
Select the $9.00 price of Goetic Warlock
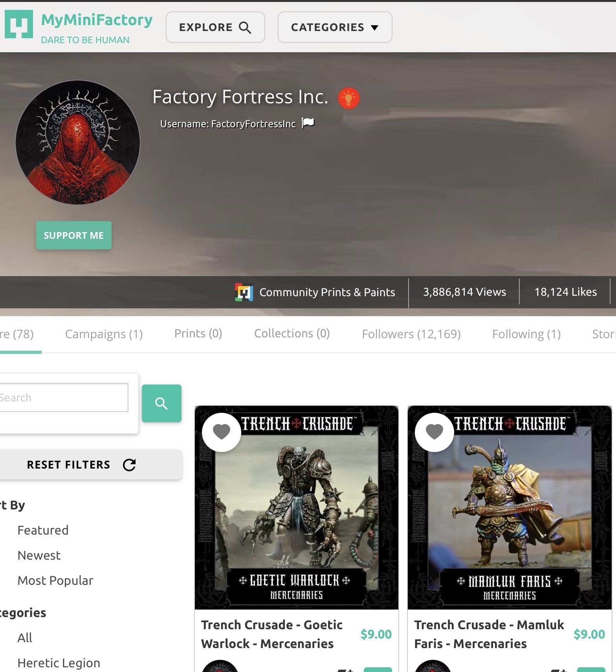coord(376,634)
